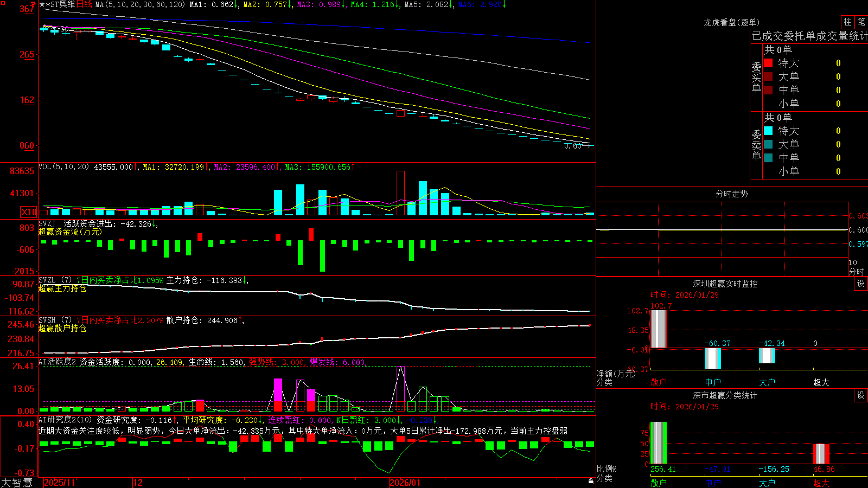Click the red question mark help icon
868x488 pixels.
click(x=33, y=4)
